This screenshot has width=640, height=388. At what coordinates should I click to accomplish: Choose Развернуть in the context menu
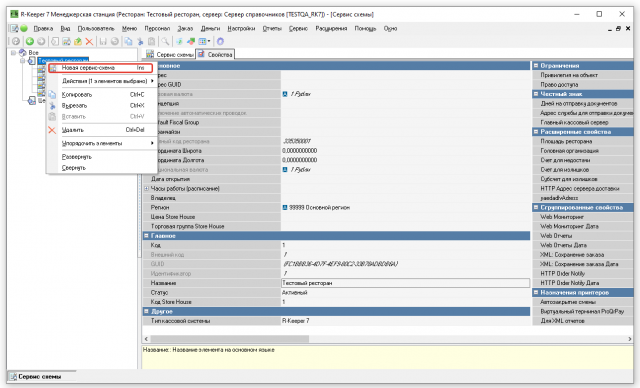point(102,157)
